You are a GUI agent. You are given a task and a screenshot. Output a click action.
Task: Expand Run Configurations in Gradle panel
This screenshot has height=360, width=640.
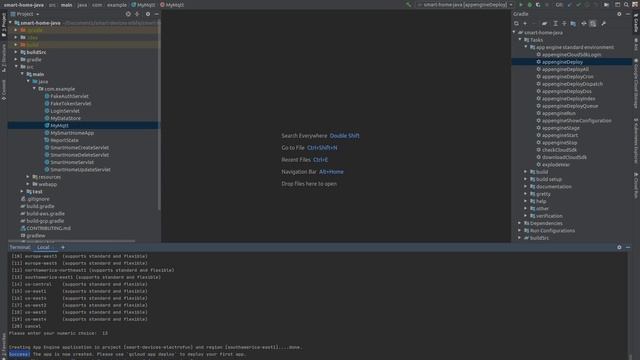pos(520,231)
